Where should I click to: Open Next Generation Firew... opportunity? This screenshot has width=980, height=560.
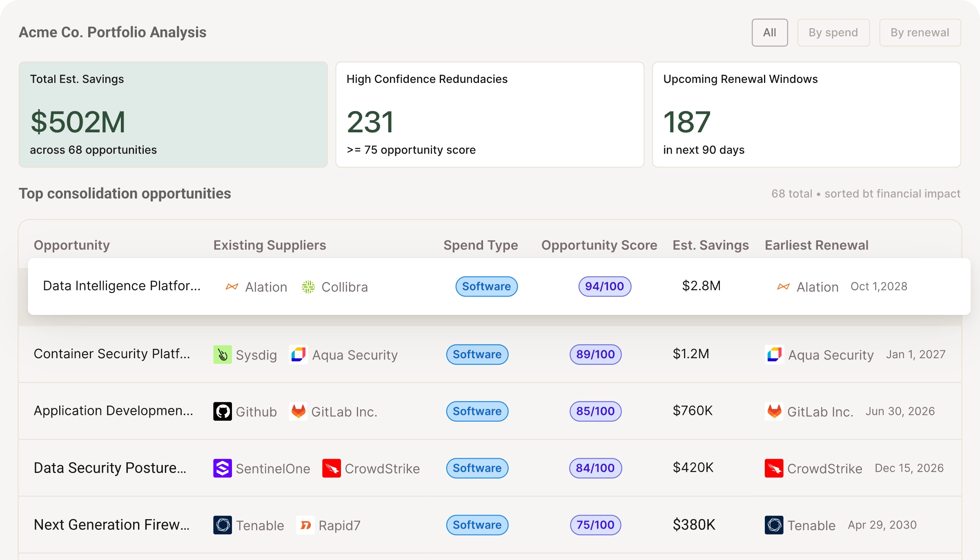(x=112, y=524)
